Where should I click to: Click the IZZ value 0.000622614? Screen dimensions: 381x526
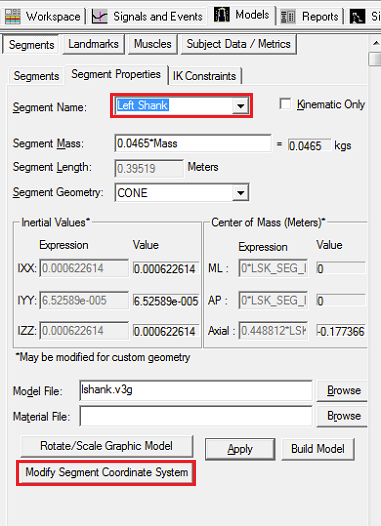pos(166,331)
